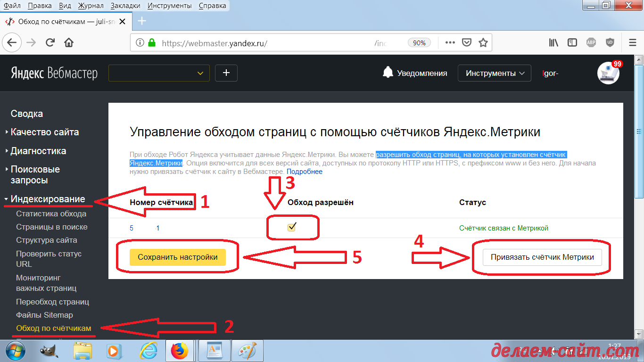Toggle the browser sidebar icon

point(572,42)
